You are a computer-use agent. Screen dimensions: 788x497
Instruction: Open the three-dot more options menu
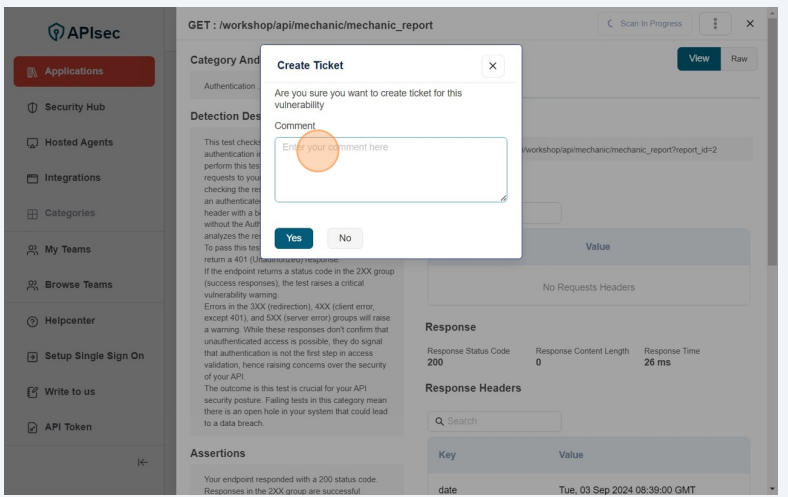point(714,24)
